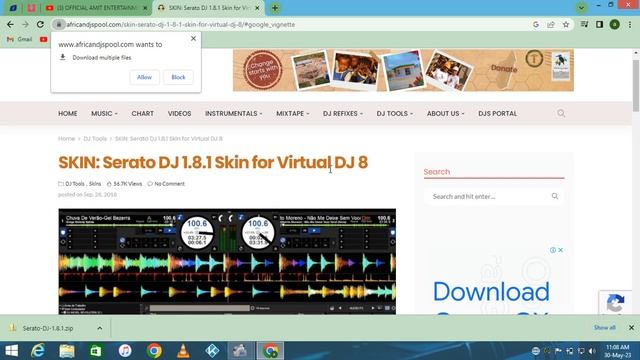Open the CHART page

pyautogui.click(x=142, y=113)
